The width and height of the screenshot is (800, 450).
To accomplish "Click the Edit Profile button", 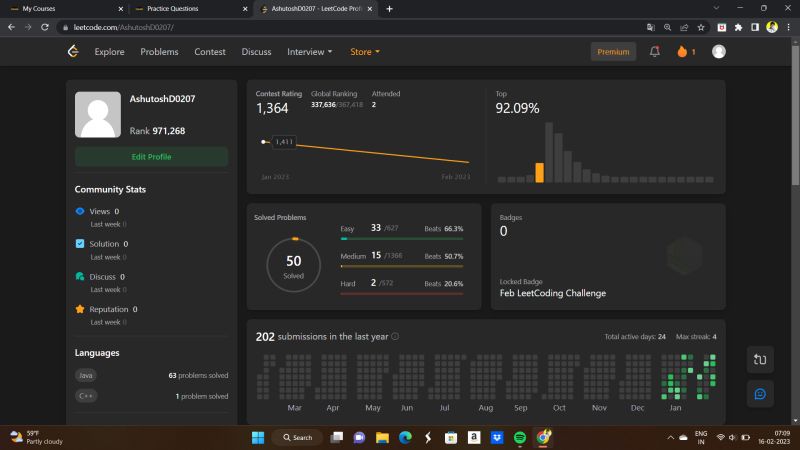I will [x=151, y=157].
